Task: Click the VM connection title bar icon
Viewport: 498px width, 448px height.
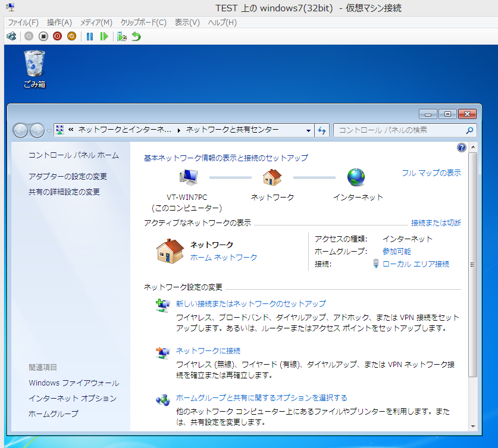Action: pos(10,7)
